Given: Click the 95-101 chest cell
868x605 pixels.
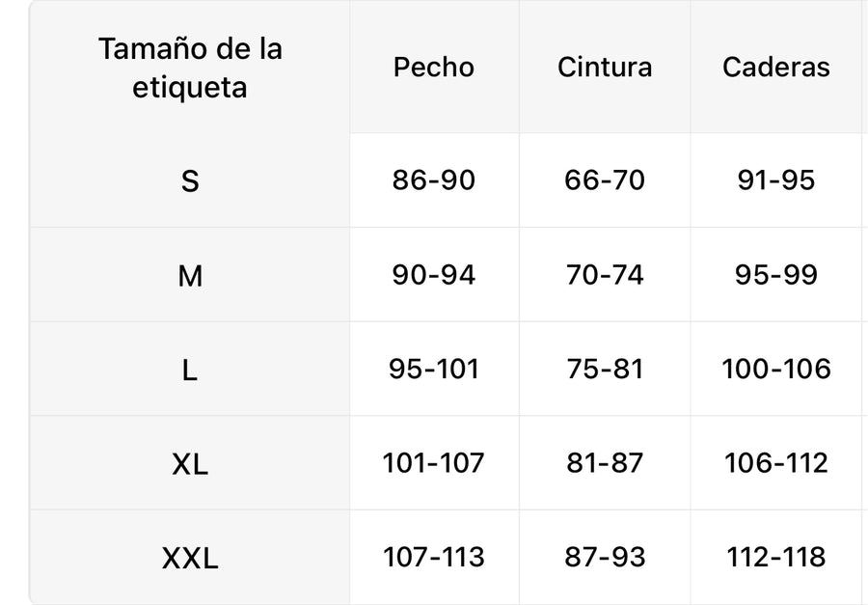Looking at the screenshot, I should (x=434, y=369).
